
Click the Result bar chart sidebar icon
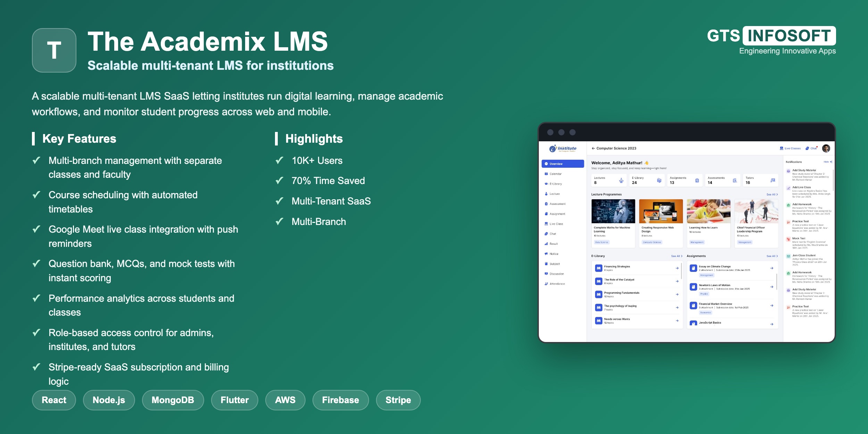[x=546, y=244]
